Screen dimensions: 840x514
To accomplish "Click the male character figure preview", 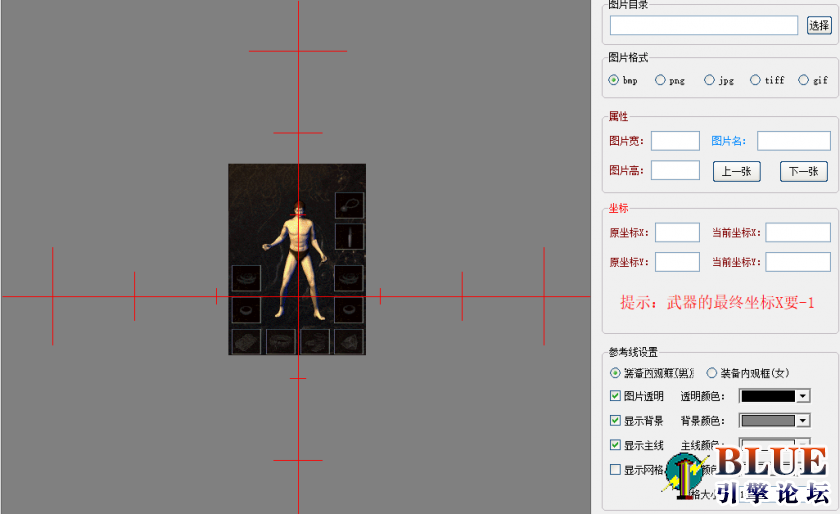I will (x=297, y=261).
